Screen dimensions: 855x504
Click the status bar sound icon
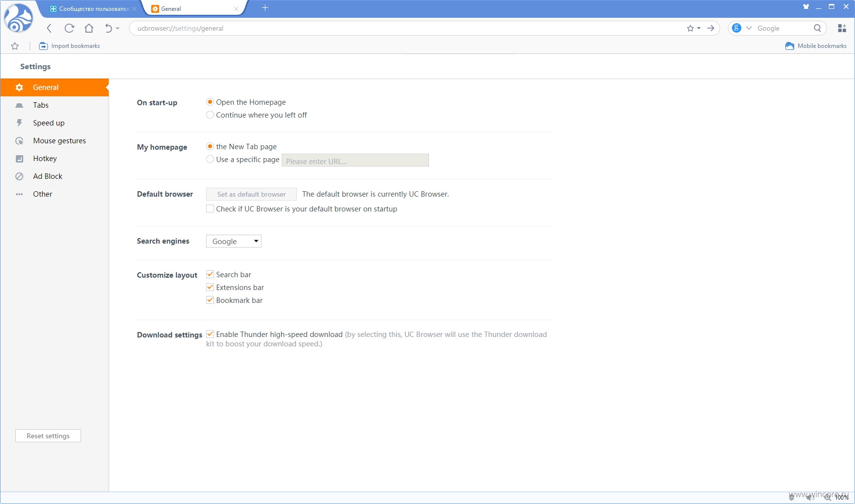click(810, 498)
